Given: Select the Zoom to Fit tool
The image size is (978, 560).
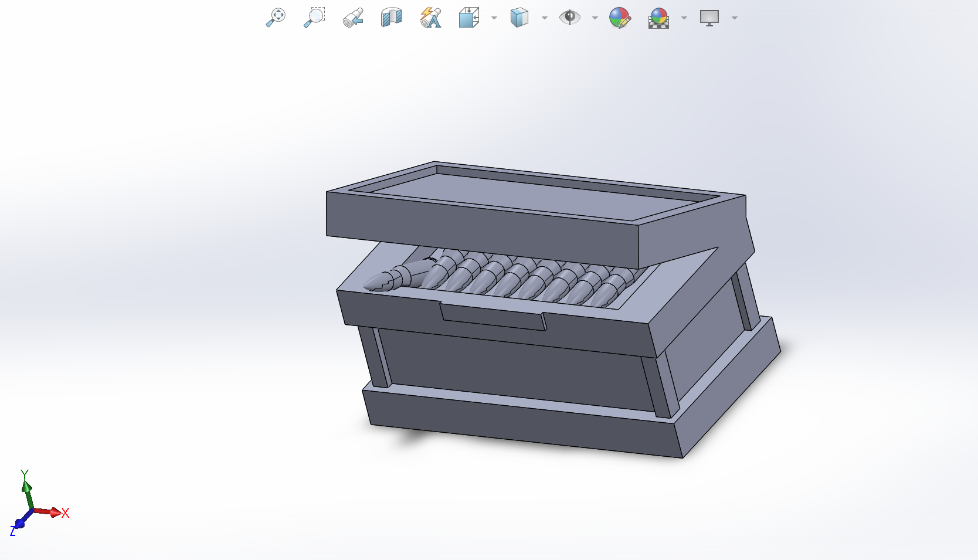Looking at the screenshot, I should (276, 17).
